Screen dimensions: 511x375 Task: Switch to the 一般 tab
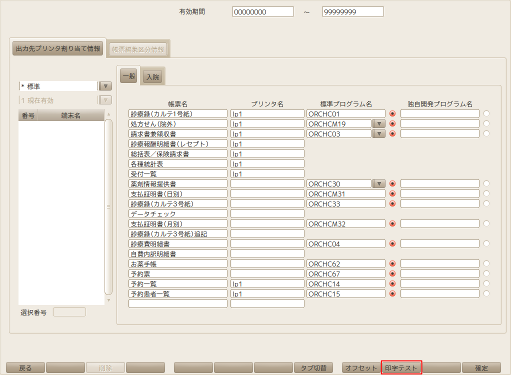pos(129,76)
